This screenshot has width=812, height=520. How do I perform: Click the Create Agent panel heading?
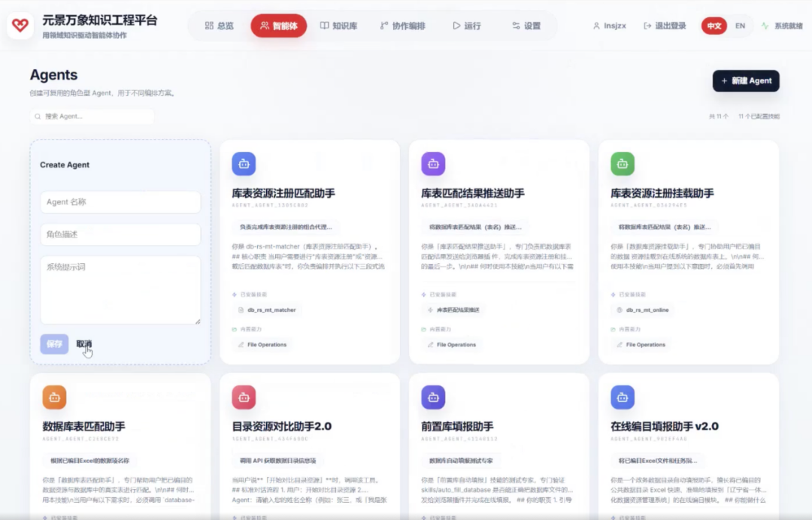pyautogui.click(x=65, y=165)
